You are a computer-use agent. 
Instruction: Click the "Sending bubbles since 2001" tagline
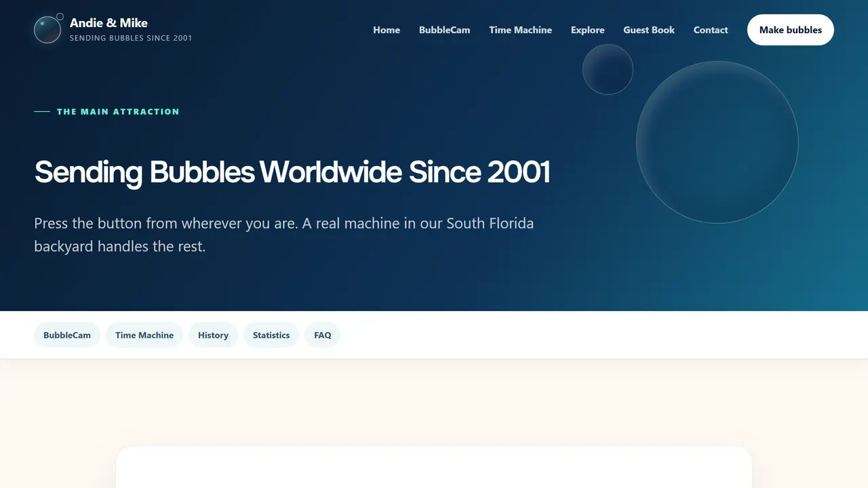pos(131,38)
